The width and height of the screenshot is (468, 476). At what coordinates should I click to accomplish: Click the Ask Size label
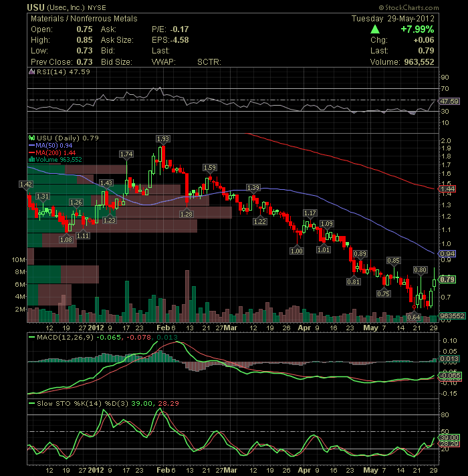tap(117, 40)
